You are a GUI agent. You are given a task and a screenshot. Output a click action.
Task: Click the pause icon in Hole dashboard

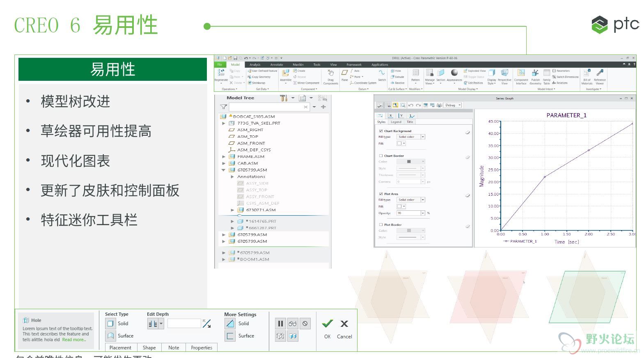coord(280,324)
